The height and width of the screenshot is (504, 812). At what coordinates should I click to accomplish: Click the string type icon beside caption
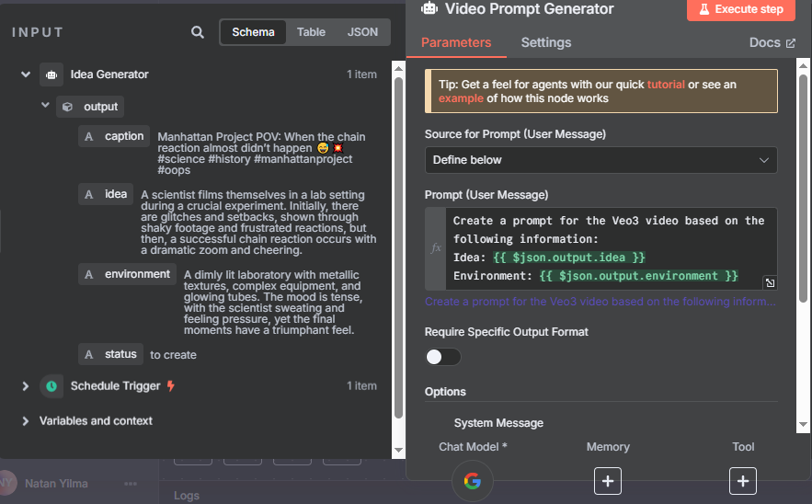(x=89, y=136)
